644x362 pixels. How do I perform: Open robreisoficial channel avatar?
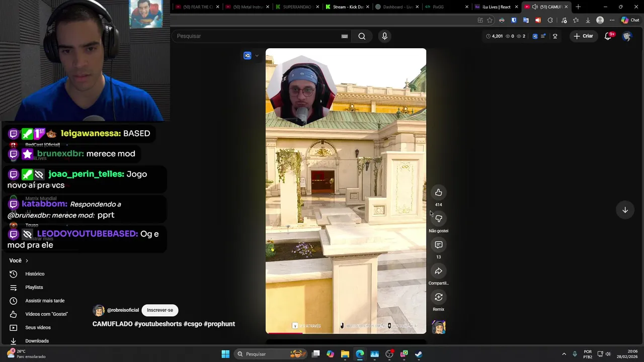[x=99, y=310]
